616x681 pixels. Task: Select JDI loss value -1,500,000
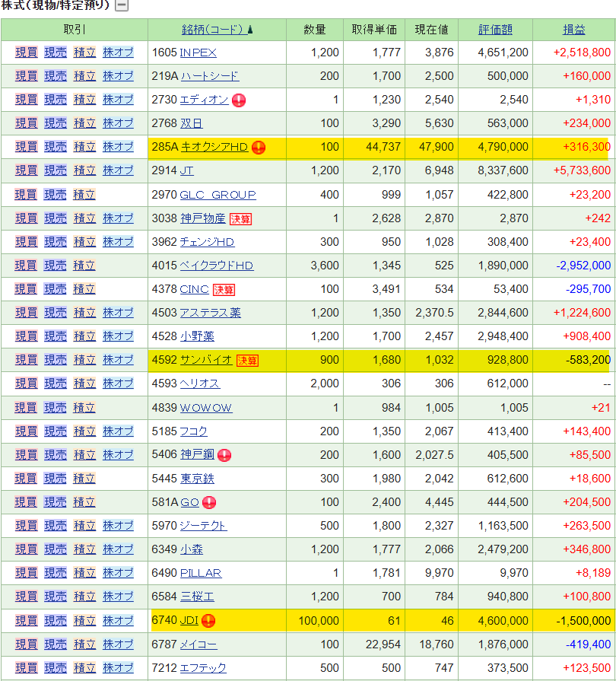[583, 621]
